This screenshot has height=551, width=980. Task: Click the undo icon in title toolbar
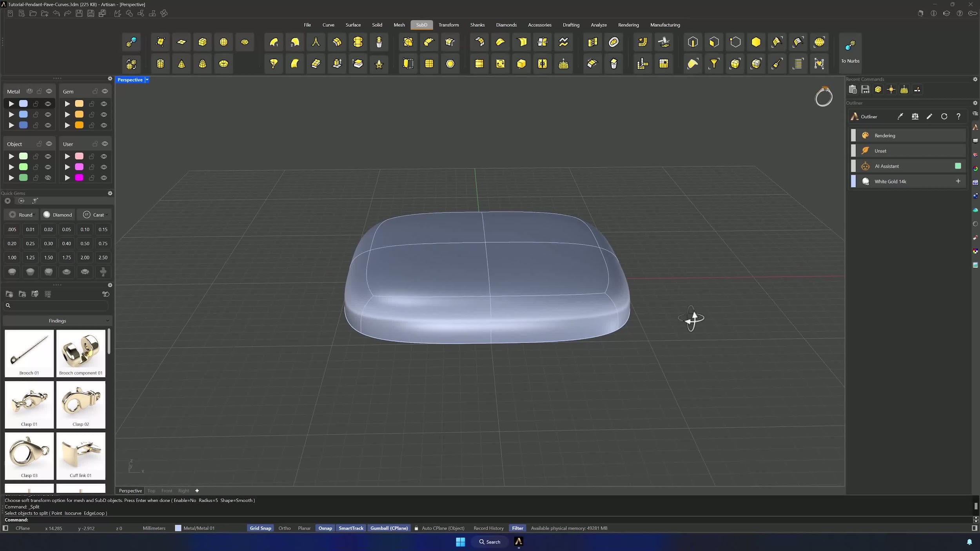56,13
